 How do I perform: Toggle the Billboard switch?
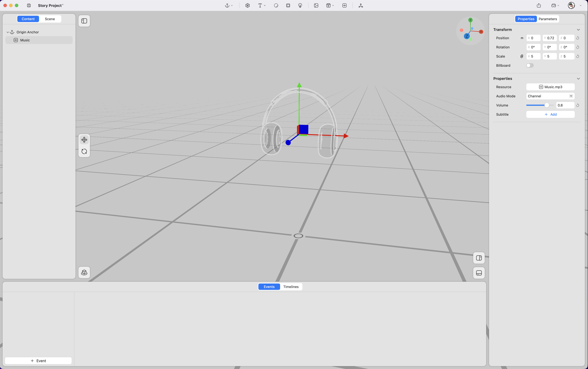click(530, 65)
